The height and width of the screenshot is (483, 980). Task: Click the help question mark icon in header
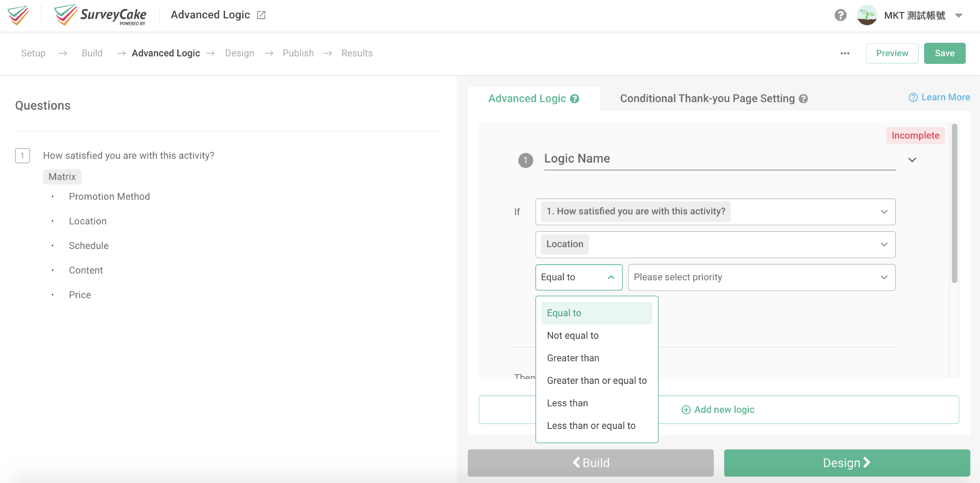pos(840,15)
